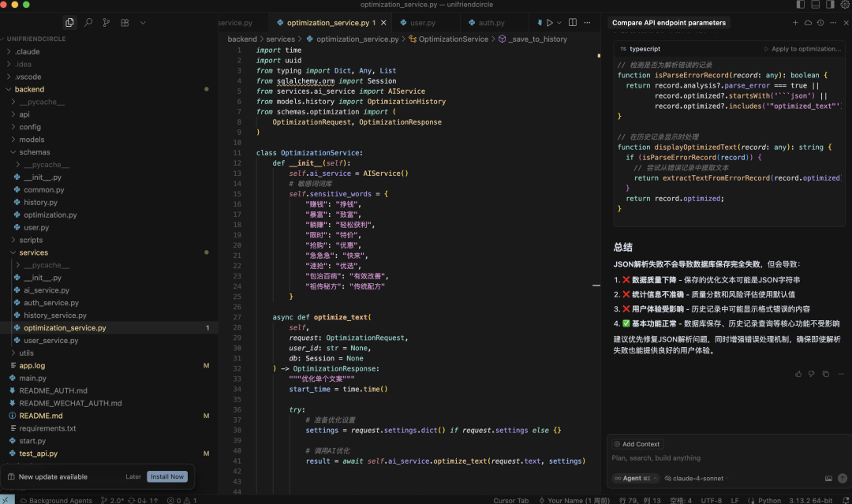Click the Install Now update button
The width and height of the screenshot is (852, 504).
[167, 476]
